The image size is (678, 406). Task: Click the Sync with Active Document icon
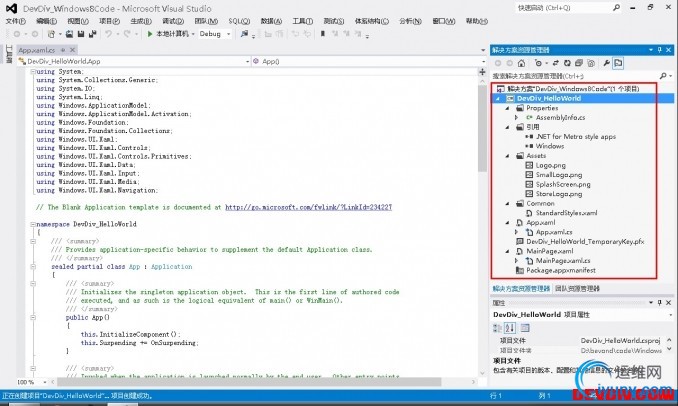pos(556,63)
